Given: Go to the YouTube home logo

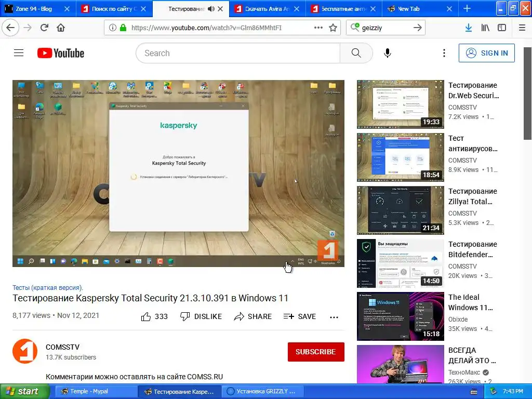Looking at the screenshot, I should coord(61,53).
